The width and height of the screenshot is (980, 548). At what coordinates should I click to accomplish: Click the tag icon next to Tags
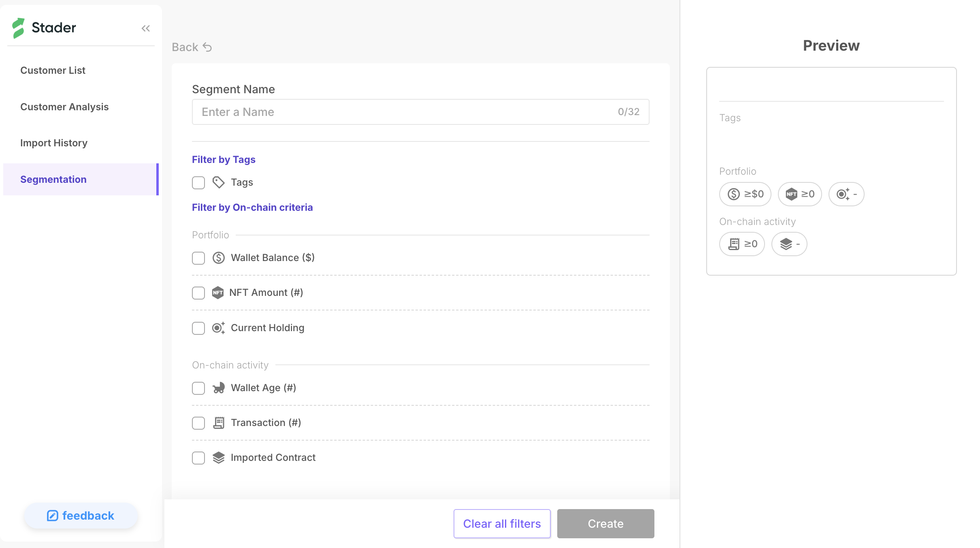click(218, 182)
